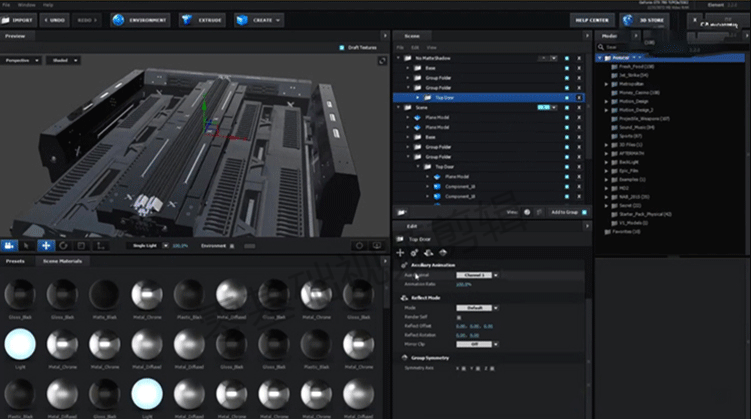The height and width of the screenshot is (419, 751).
Task: Enable the Render Self checkbox
Action: coord(458,316)
